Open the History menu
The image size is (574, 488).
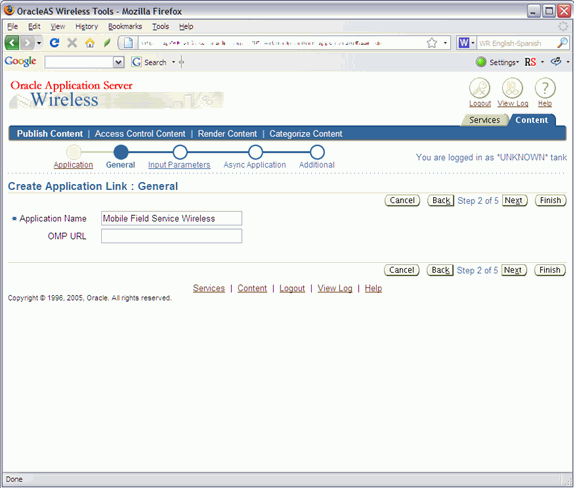click(x=86, y=26)
